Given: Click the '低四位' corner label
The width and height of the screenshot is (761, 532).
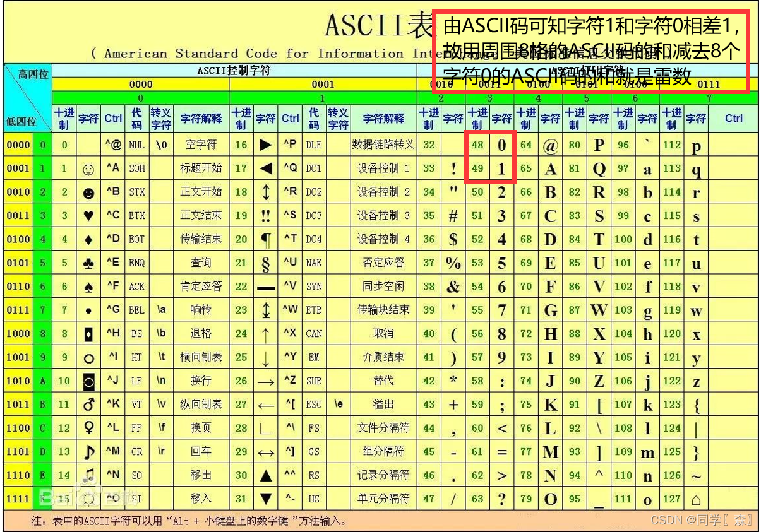Looking at the screenshot, I should [x=20, y=121].
